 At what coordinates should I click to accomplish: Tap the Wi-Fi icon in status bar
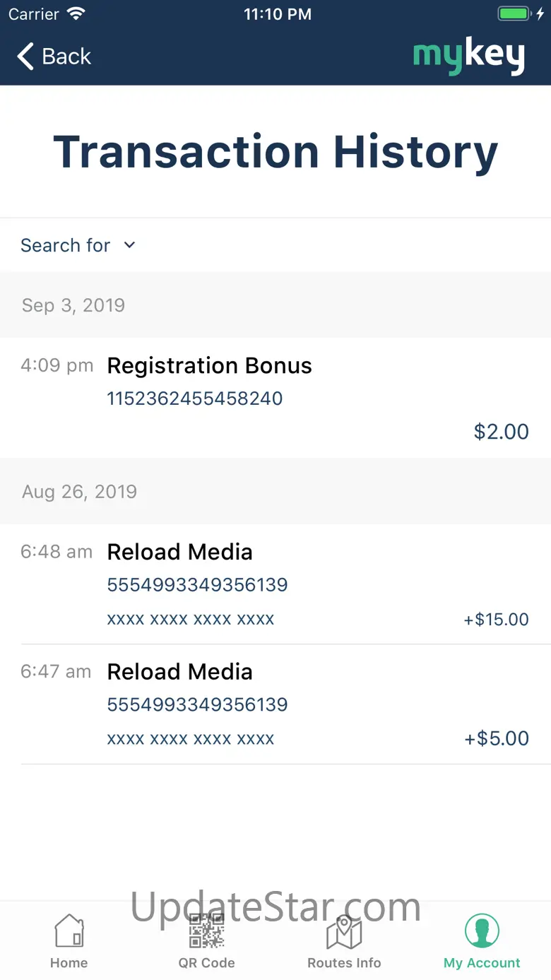75,14
